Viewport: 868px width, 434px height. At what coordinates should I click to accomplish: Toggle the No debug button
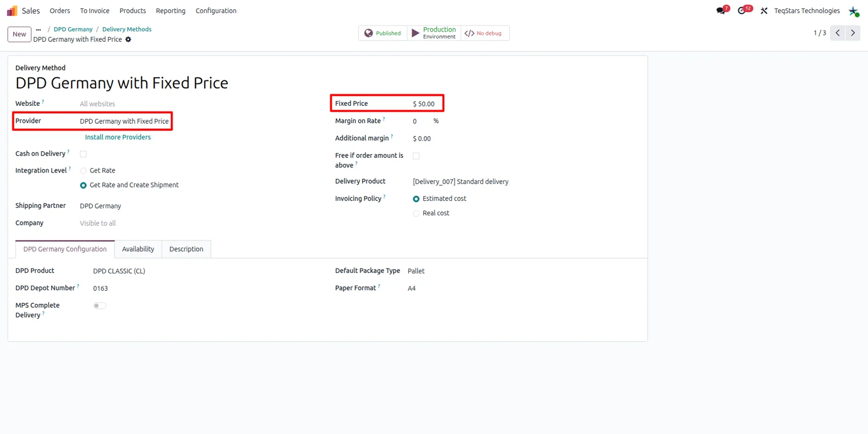tap(485, 33)
